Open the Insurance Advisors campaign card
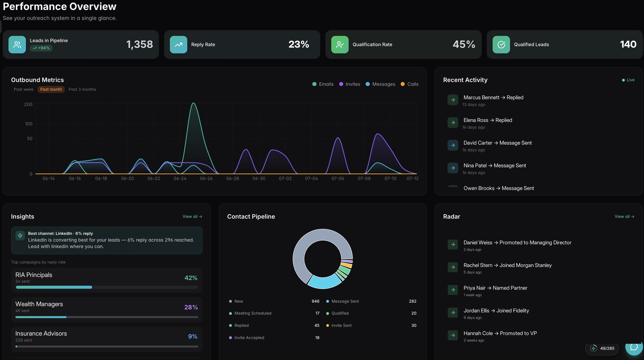Screen dimensions: 644x360 pyautogui.click(x=107, y=339)
